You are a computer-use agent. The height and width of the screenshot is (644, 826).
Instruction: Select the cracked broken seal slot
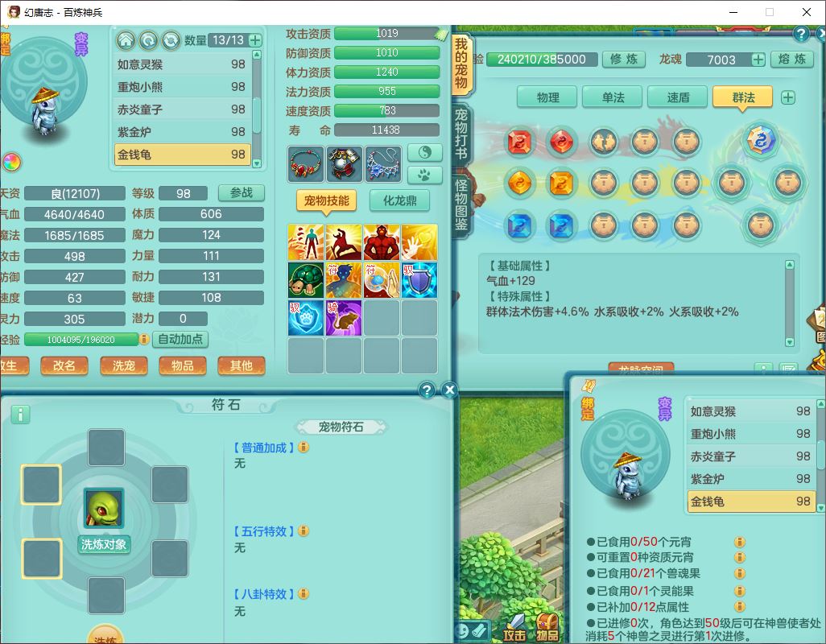click(x=604, y=142)
